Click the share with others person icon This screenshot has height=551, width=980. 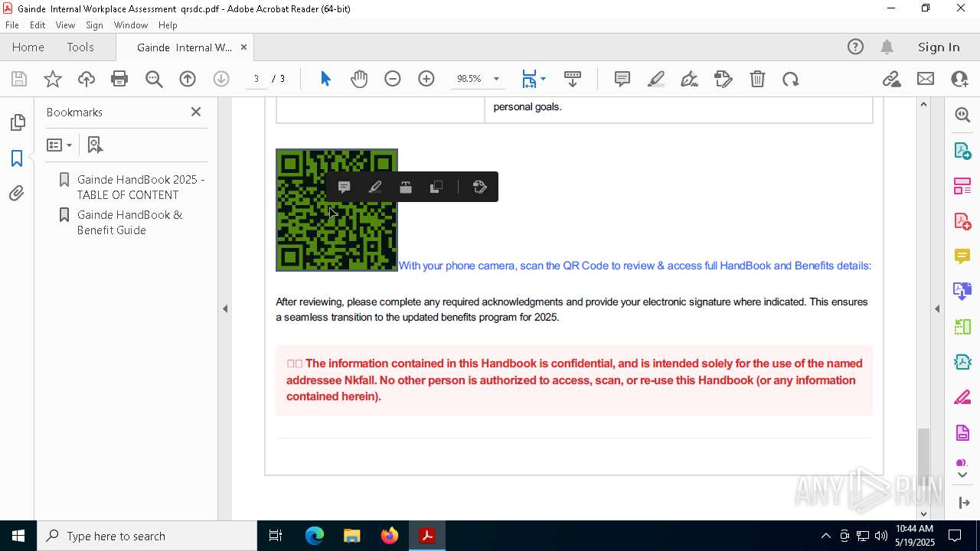[959, 79]
